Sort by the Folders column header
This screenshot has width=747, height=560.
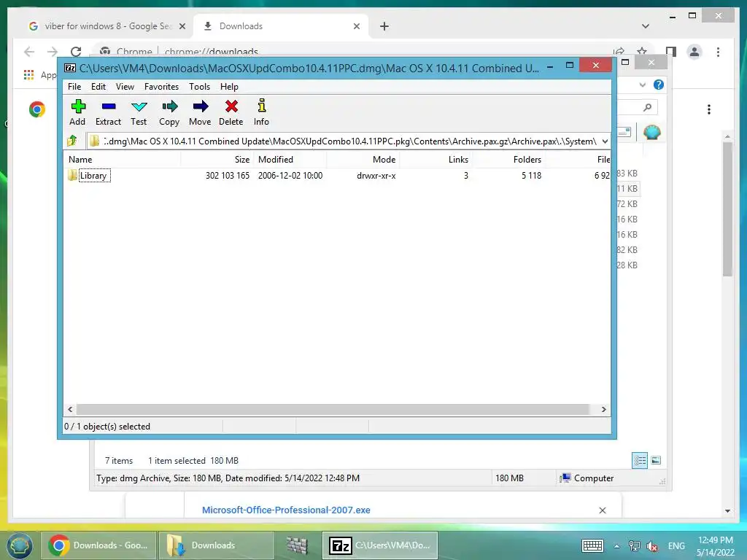(x=508, y=160)
